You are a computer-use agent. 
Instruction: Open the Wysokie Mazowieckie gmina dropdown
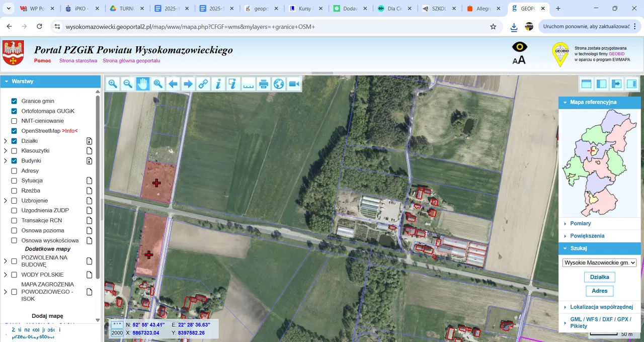tap(599, 263)
